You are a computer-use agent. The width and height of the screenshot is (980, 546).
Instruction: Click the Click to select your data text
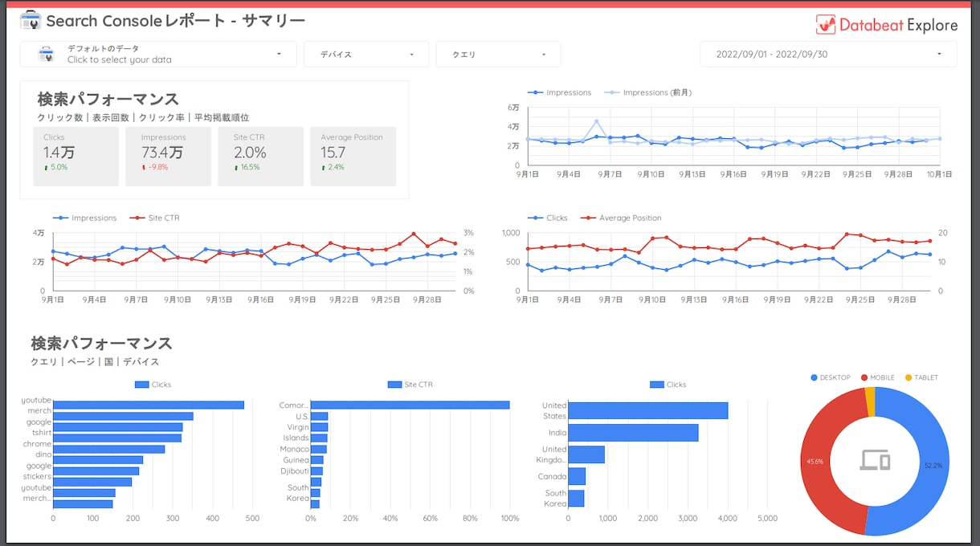point(119,60)
